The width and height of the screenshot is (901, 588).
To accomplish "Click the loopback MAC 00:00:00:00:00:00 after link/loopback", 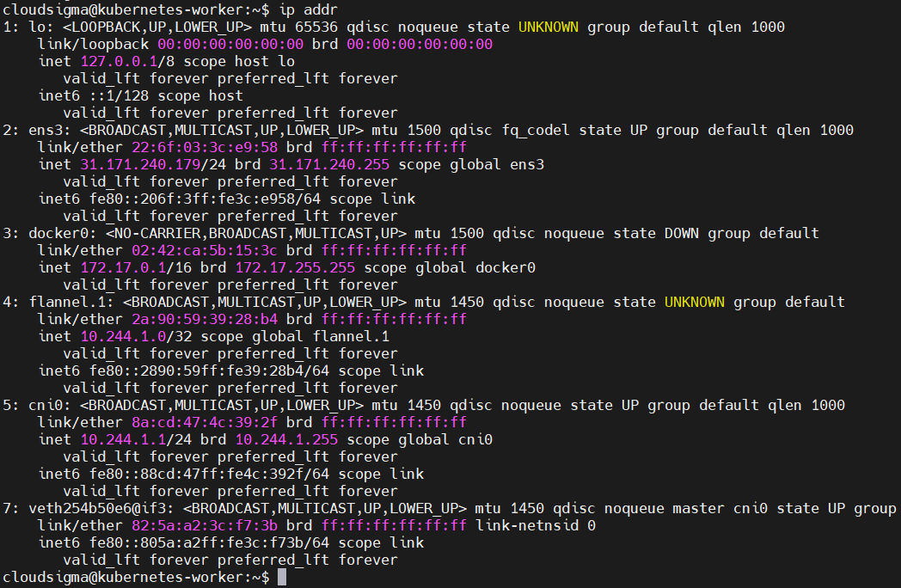I will pos(230,44).
